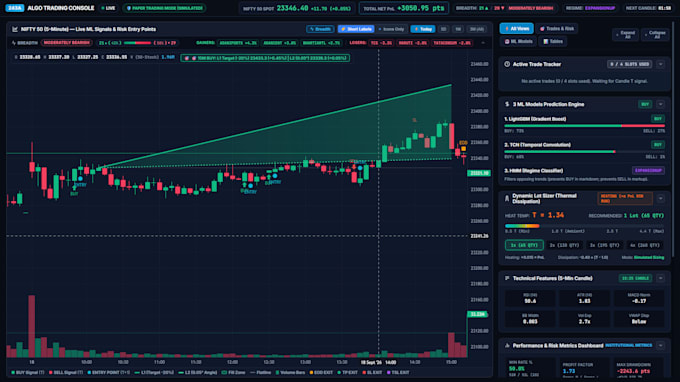Click the dollar icon of ML Models Prediction Engine
Screen dimensions: 680x382
[x=507, y=104]
